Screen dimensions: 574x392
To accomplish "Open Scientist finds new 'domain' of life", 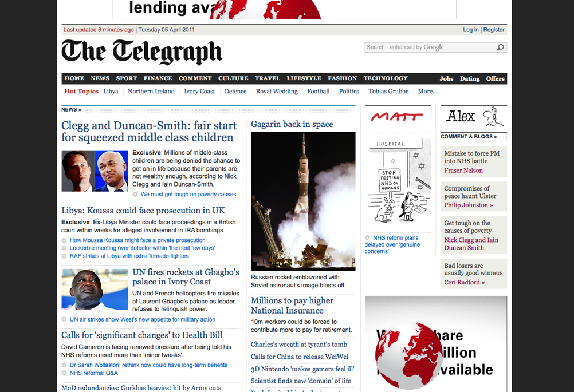I will 301,381.
